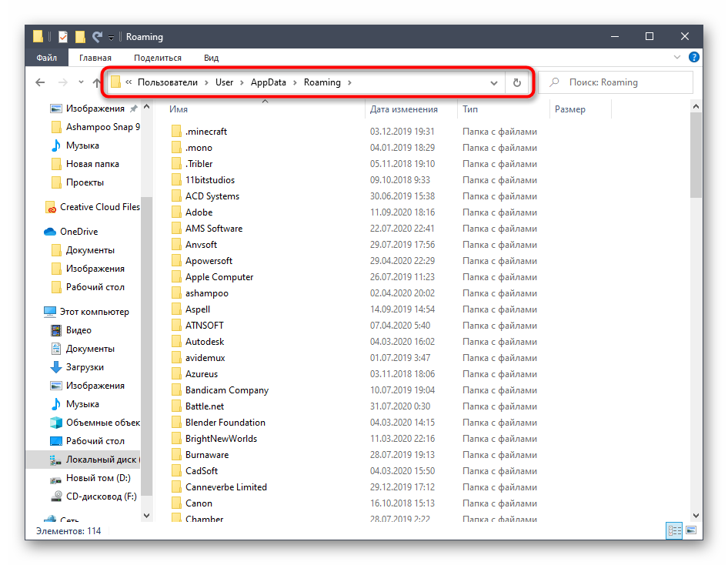Screen dimensions: 728x565
Task: Expand the ribbon with the chevron
Action: pos(677,57)
